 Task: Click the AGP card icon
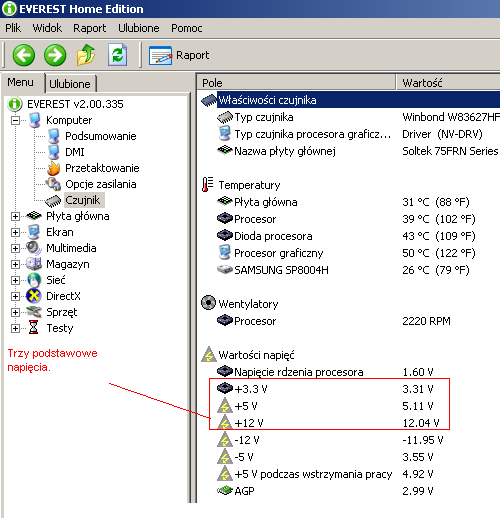225,490
